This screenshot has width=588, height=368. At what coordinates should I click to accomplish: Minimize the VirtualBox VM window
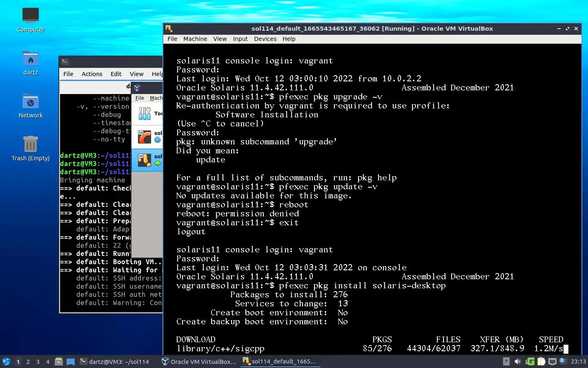(559, 29)
